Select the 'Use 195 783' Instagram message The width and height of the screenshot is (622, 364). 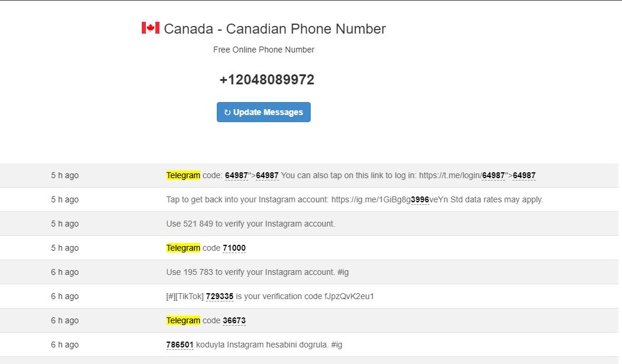tap(257, 272)
